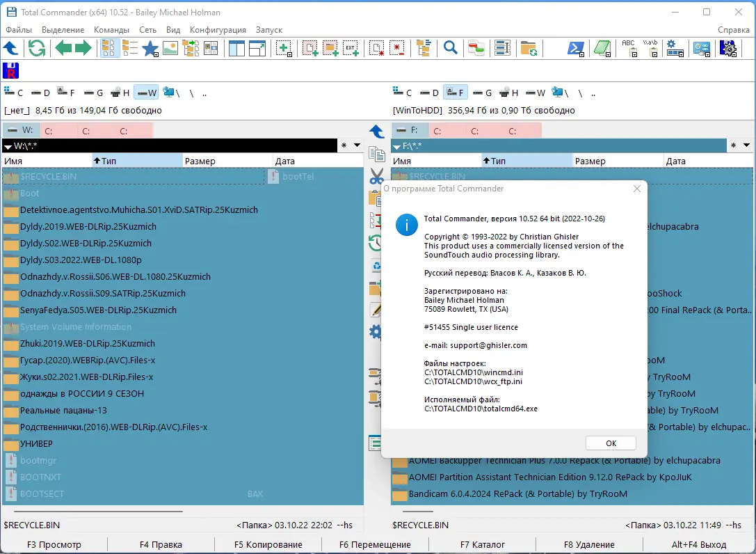
Task: Open drive dropdown arrow above left panel
Action: point(9,146)
